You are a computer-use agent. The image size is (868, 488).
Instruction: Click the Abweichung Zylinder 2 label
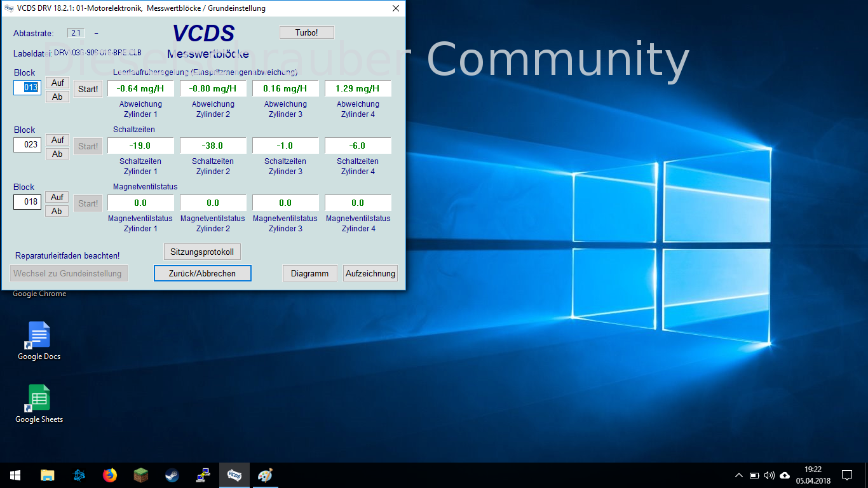213,109
